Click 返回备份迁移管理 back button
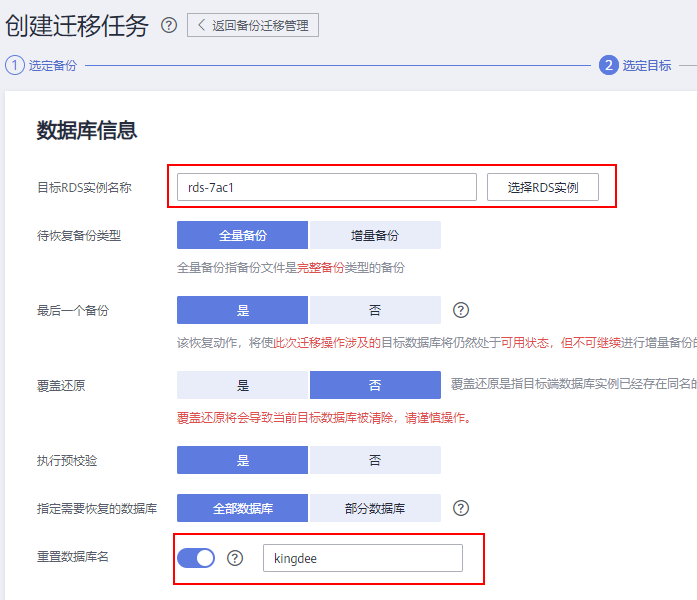The image size is (697, 600). pos(252,25)
